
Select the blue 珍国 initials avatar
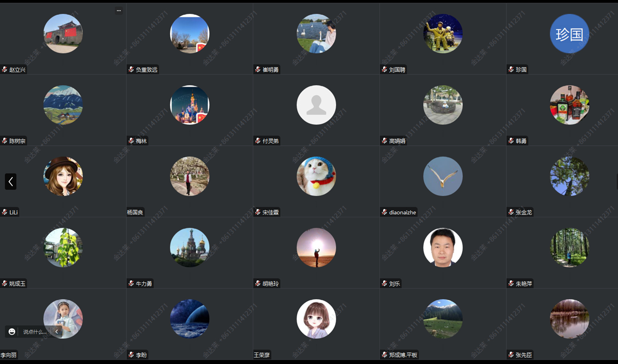click(x=569, y=34)
